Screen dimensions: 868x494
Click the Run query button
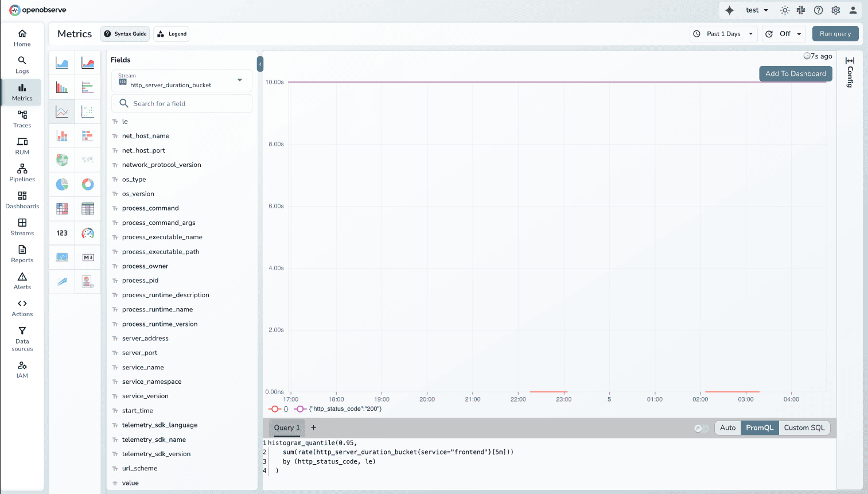(x=835, y=33)
